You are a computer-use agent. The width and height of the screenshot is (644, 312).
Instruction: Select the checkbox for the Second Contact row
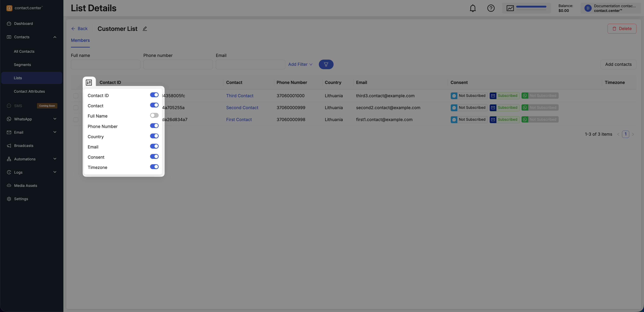click(x=75, y=108)
